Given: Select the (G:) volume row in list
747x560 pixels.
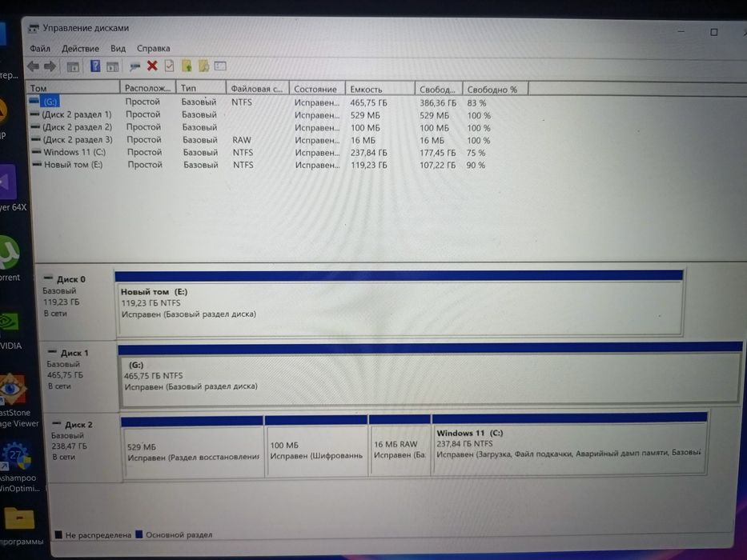Looking at the screenshot, I should pos(257,102).
